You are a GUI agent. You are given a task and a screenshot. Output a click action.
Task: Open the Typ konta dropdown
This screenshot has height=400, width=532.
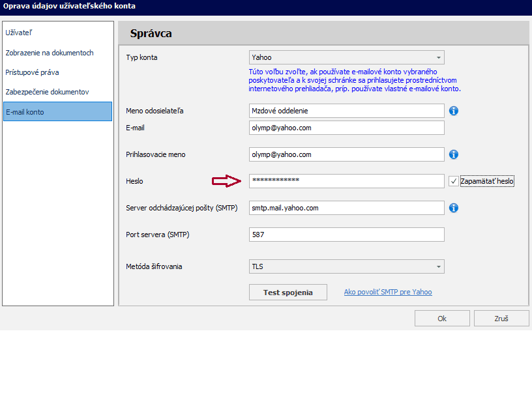pyautogui.click(x=346, y=58)
